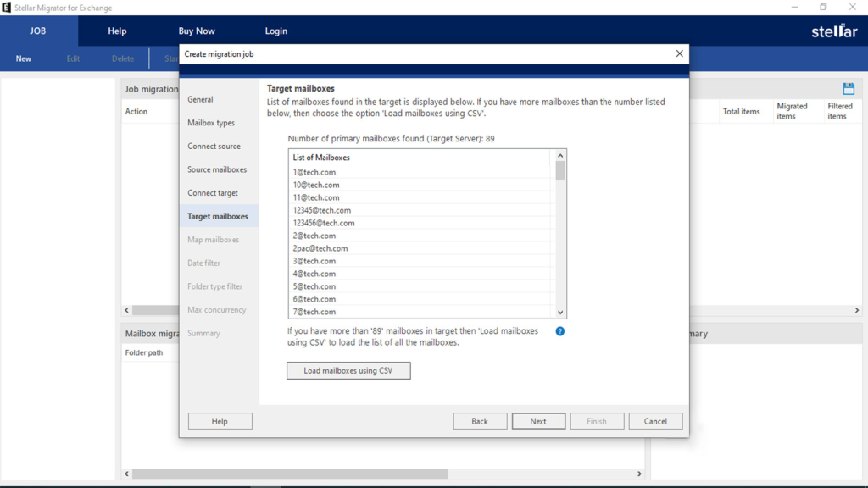868x488 pixels.
Task: Select the Connect source wizard step
Action: point(214,147)
